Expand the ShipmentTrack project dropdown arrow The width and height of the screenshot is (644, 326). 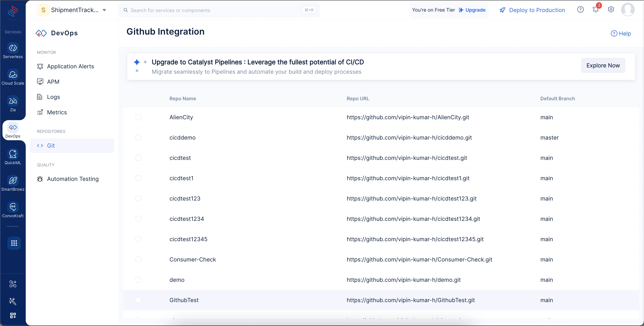pyautogui.click(x=104, y=10)
